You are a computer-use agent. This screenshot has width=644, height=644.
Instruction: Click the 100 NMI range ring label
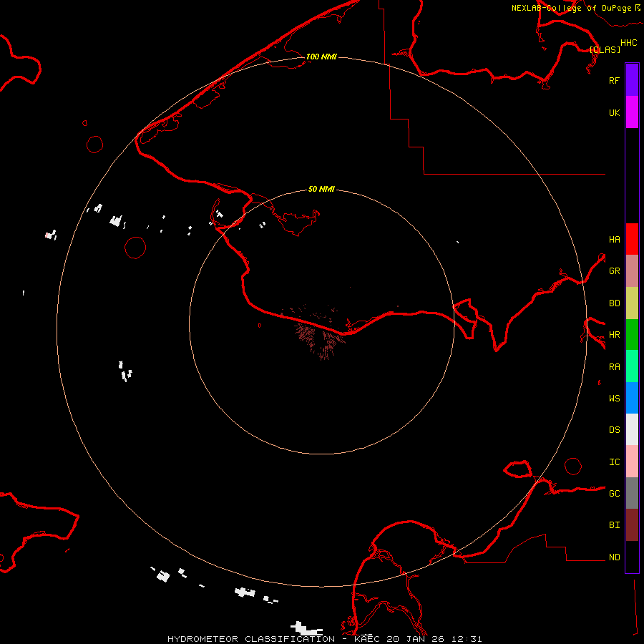click(321, 57)
